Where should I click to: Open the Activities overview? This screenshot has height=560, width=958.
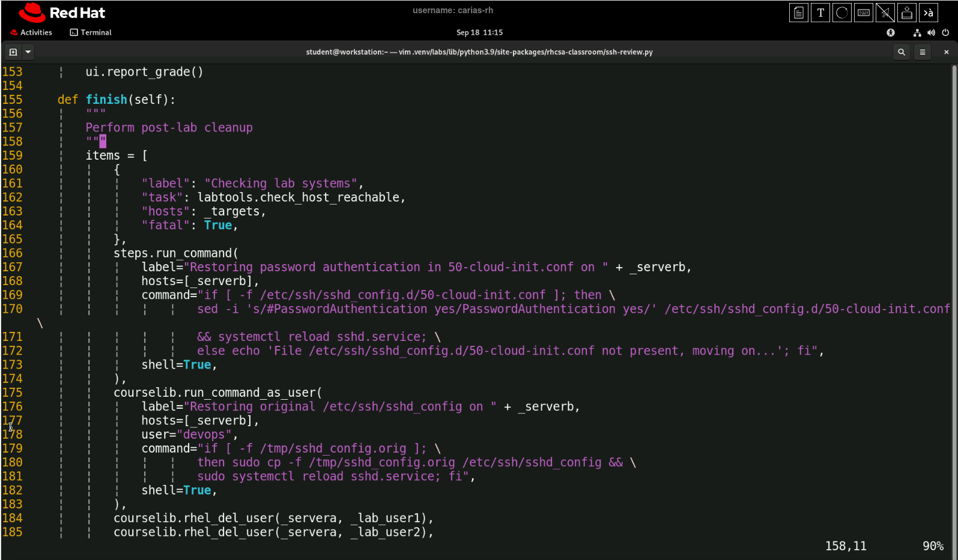tap(31, 32)
